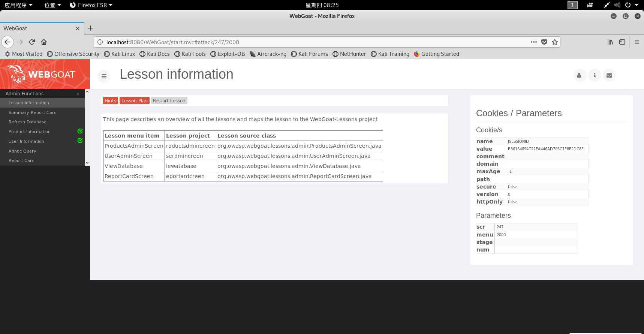
Task: Toggle the WebGoat sidebar menu button
Action: 104,76
